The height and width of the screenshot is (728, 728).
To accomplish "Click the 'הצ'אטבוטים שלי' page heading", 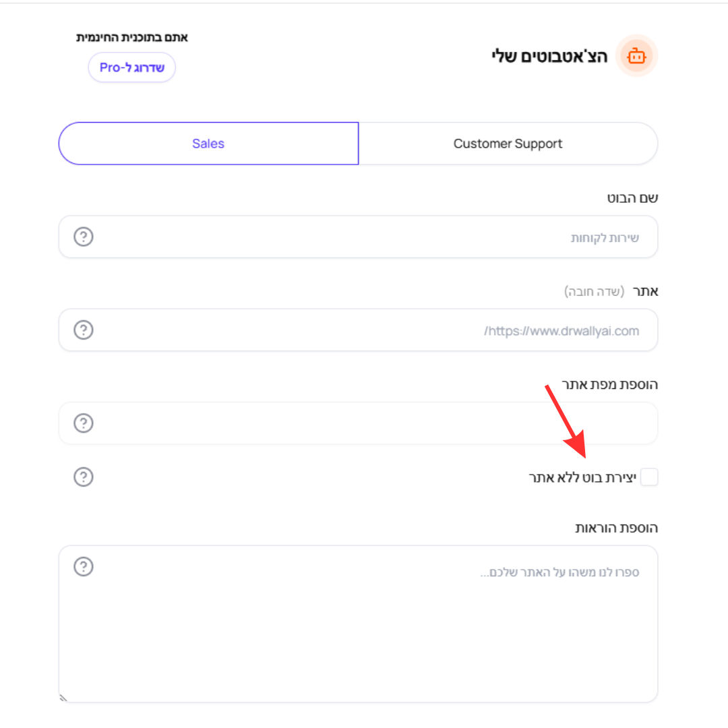I will tap(550, 56).
